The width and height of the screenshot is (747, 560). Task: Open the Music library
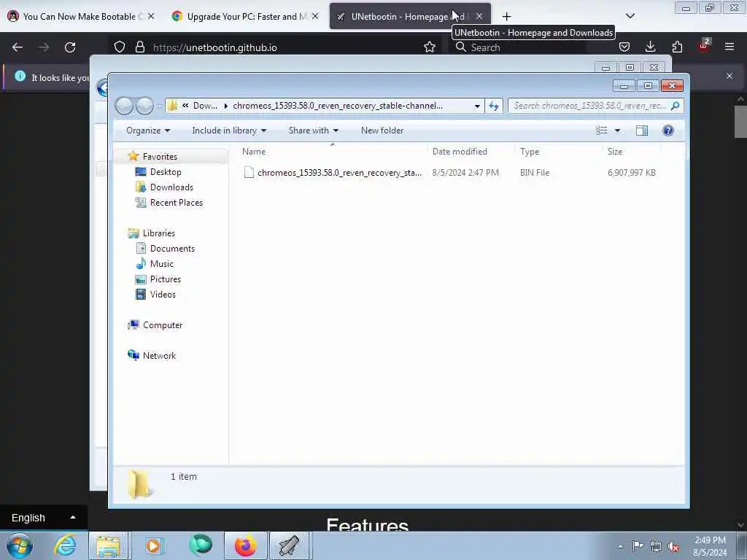pos(161,263)
